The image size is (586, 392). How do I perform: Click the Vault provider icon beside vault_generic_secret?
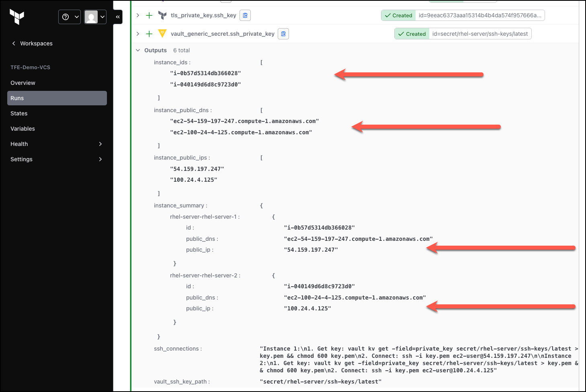[162, 34]
